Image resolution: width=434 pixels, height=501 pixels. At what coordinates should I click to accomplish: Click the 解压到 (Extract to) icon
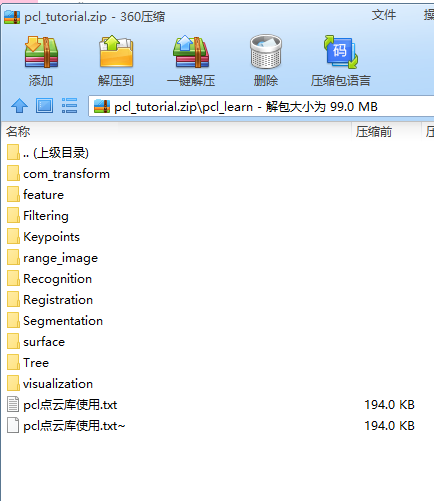tap(116, 52)
